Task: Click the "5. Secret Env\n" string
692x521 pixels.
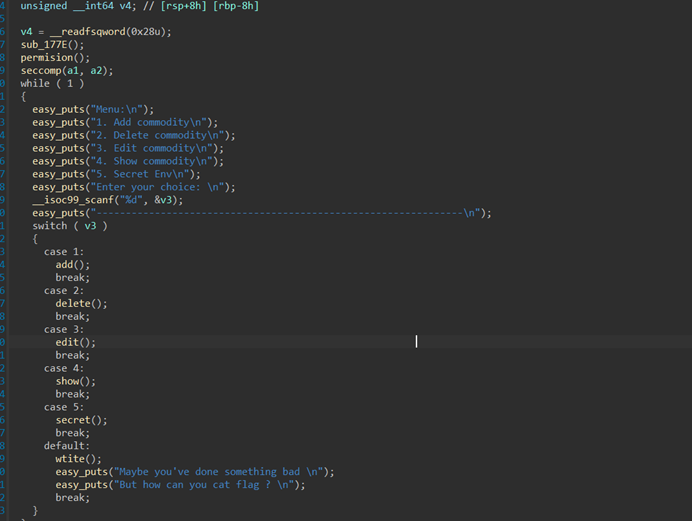Action: pyautogui.click(x=143, y=174)
